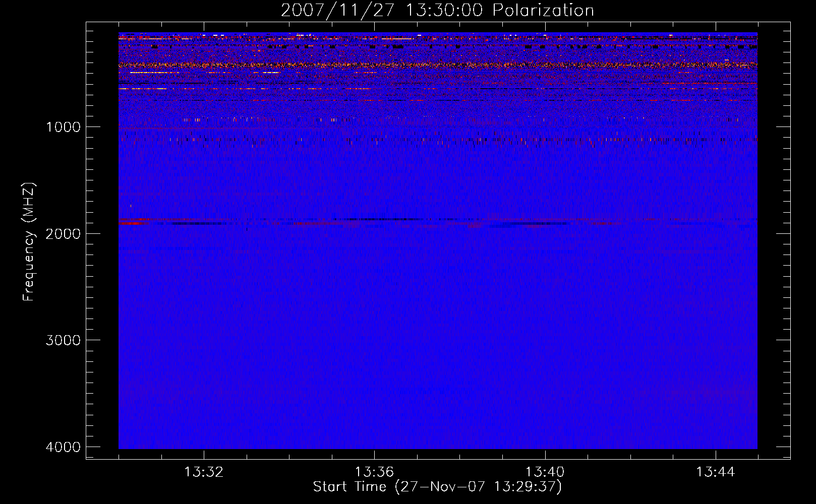Click the 2000 frequency tick label

pyautogui.click(x=64, y=233)
